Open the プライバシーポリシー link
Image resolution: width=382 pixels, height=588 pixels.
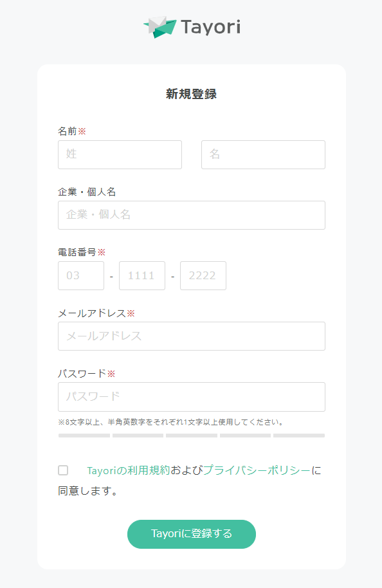(257, 470)
